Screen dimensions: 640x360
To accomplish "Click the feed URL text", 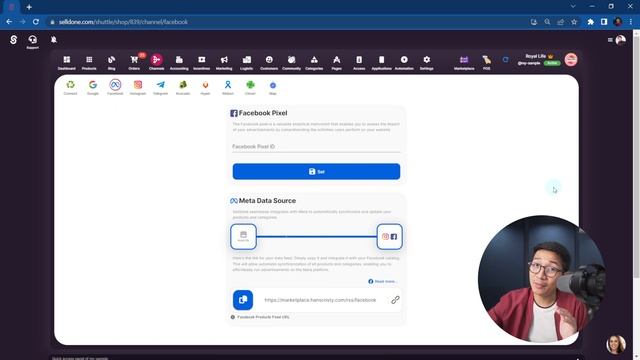I will (320, 300).
